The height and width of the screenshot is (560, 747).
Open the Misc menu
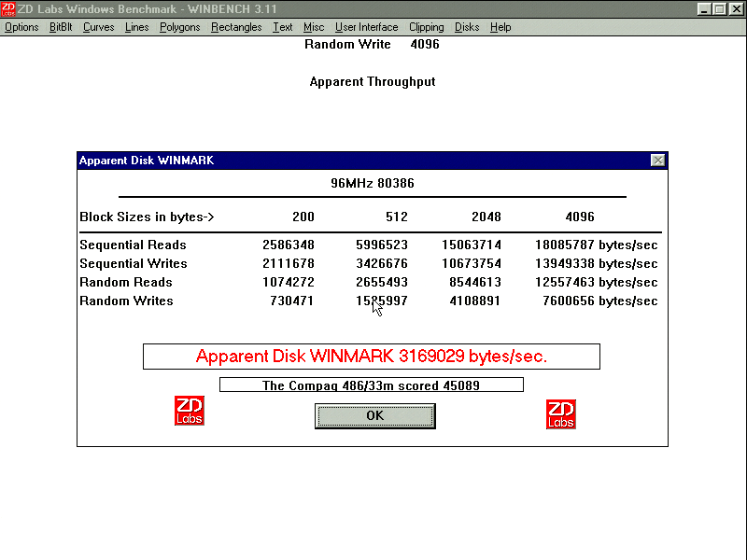pos(314,27)
